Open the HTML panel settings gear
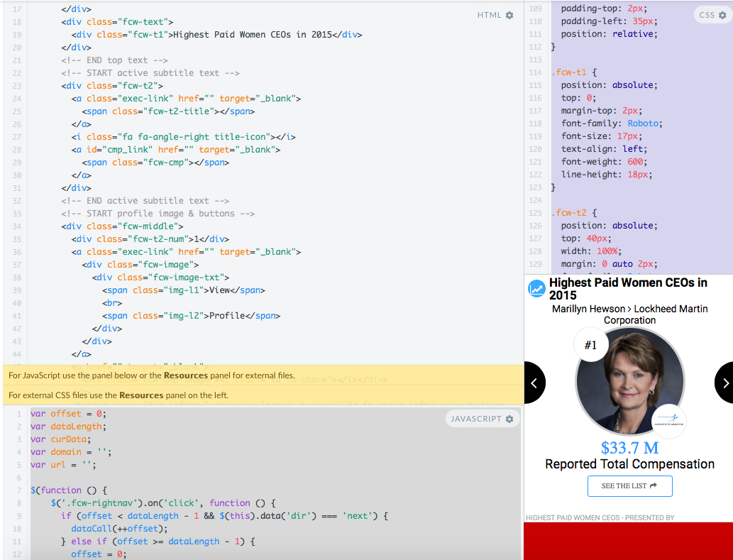This screenshot has width=733, height=560. click(x=509, y=15)
